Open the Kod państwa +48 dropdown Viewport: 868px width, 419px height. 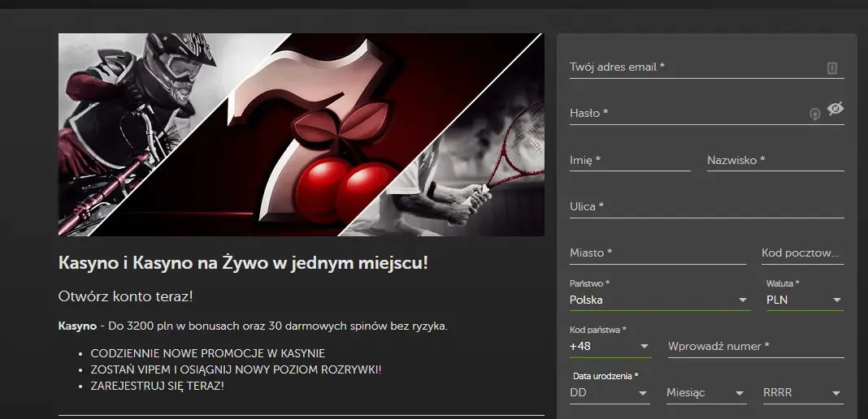610,347
